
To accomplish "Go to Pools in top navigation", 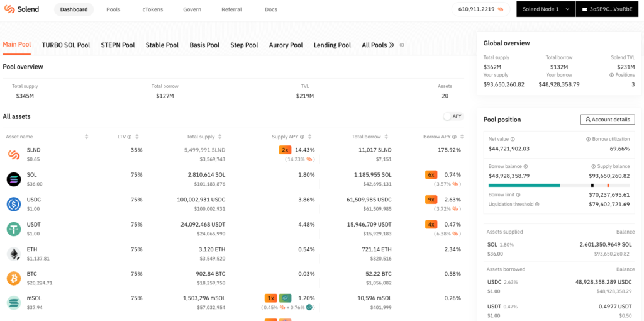I will 113,9.
